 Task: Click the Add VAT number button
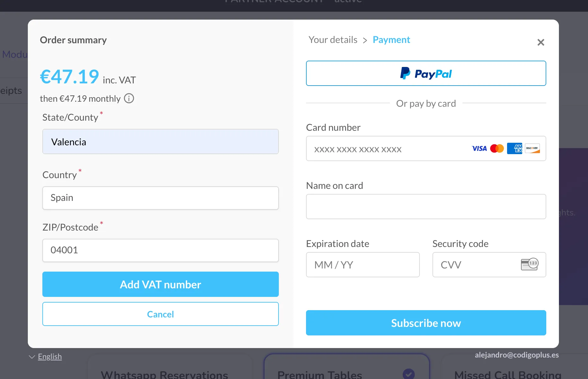160,284
